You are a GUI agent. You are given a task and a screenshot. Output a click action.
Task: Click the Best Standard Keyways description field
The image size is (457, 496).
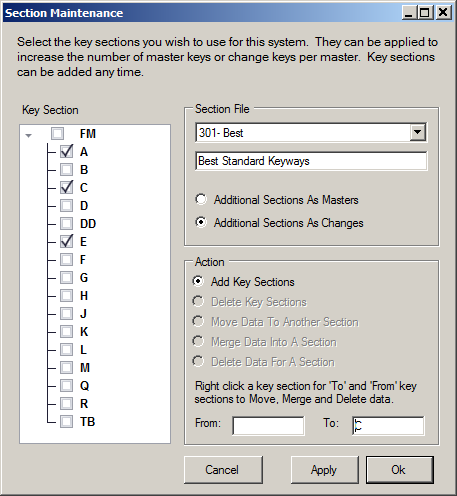pyautogui.click(x=311, y=161)
